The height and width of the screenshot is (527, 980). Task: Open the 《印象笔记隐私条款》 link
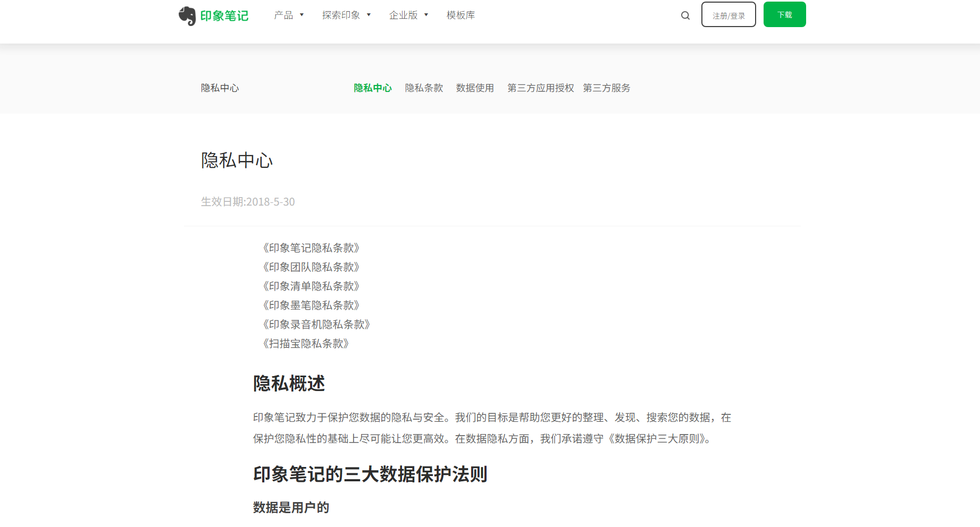(311, 248)
